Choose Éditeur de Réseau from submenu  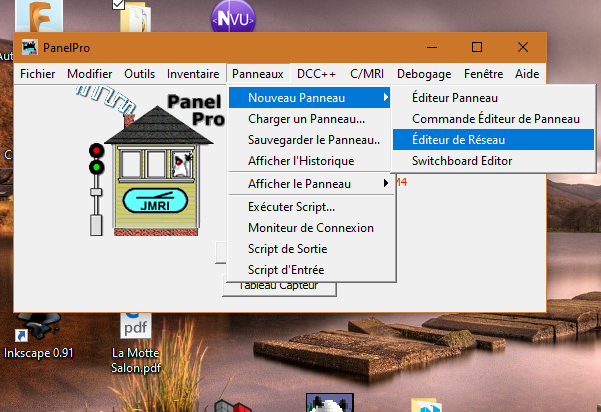458,140
